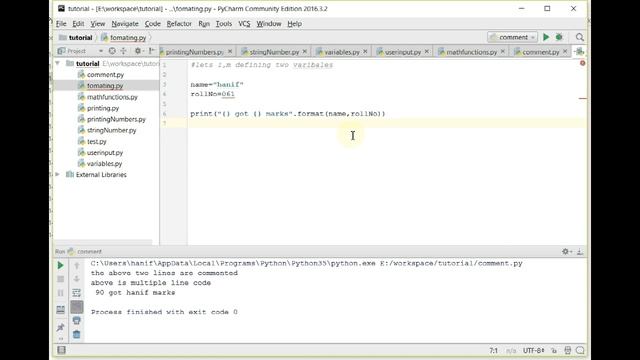Show hidden editor tabs list
Image resolution: width=640 pixels, height=360 pixels.
(580, 51)
